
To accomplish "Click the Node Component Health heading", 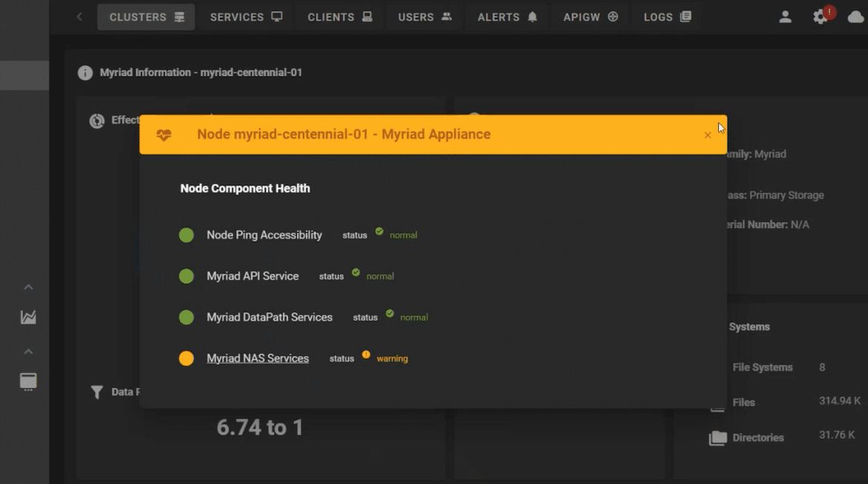I will [246, 188].
